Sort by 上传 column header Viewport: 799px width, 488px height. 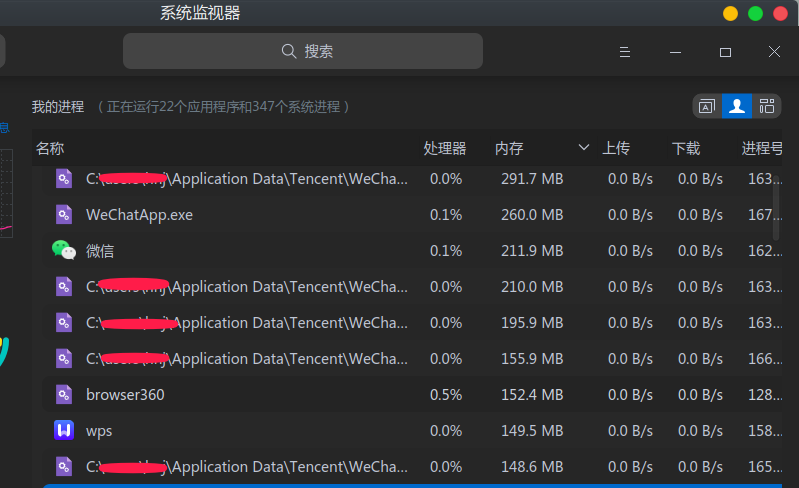[x=616, y=148]
